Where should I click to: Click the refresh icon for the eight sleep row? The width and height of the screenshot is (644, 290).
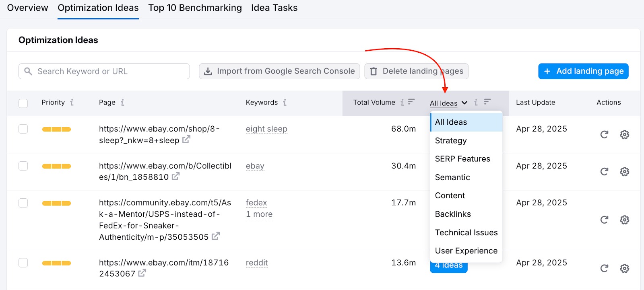click(x=604, y=135)
